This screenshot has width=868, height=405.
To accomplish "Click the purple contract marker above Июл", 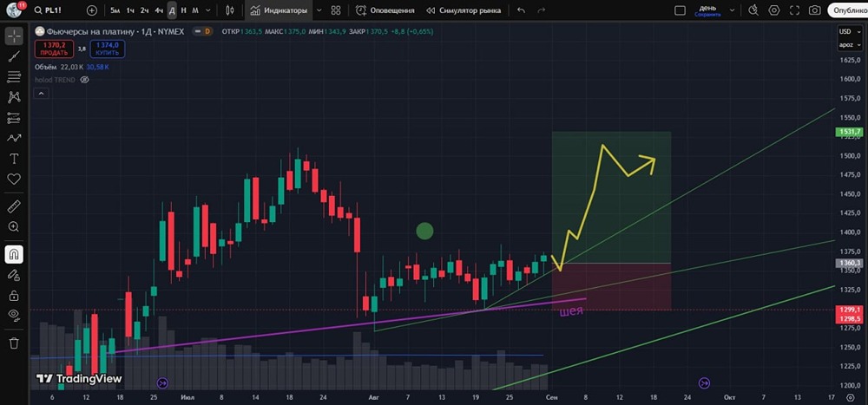I will click(163, 382).
